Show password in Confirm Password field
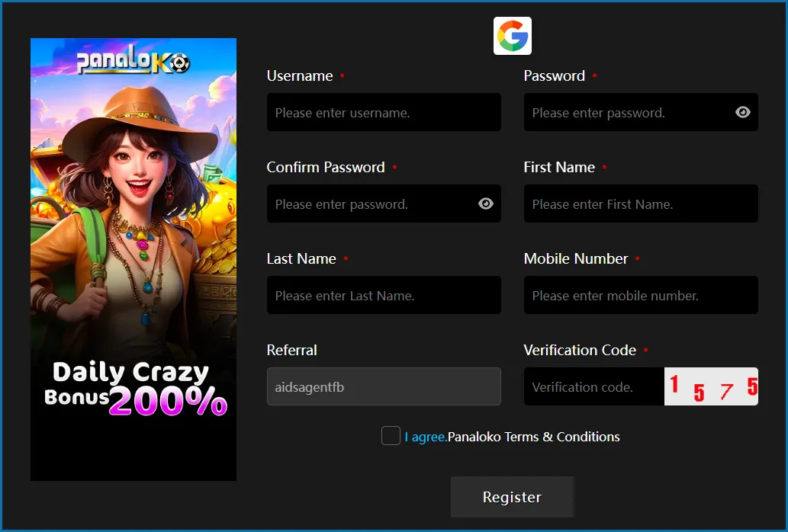Image resolution: width=788 pixels, height=532 pixels. pos(485,204)
